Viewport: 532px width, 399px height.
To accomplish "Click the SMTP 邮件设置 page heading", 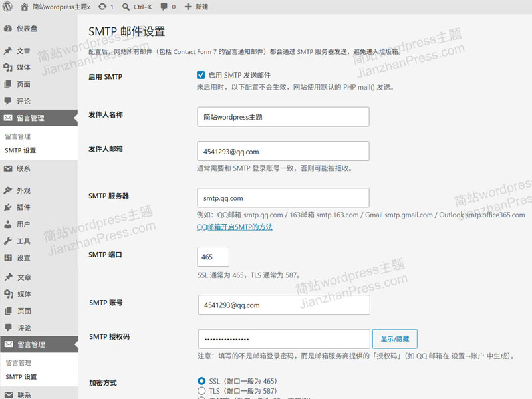I will click(x=127, y=31).
